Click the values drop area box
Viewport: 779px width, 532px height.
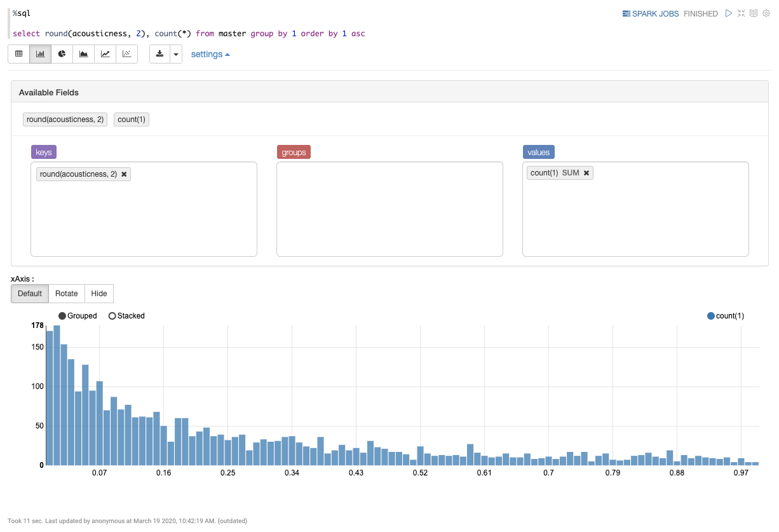635,209
